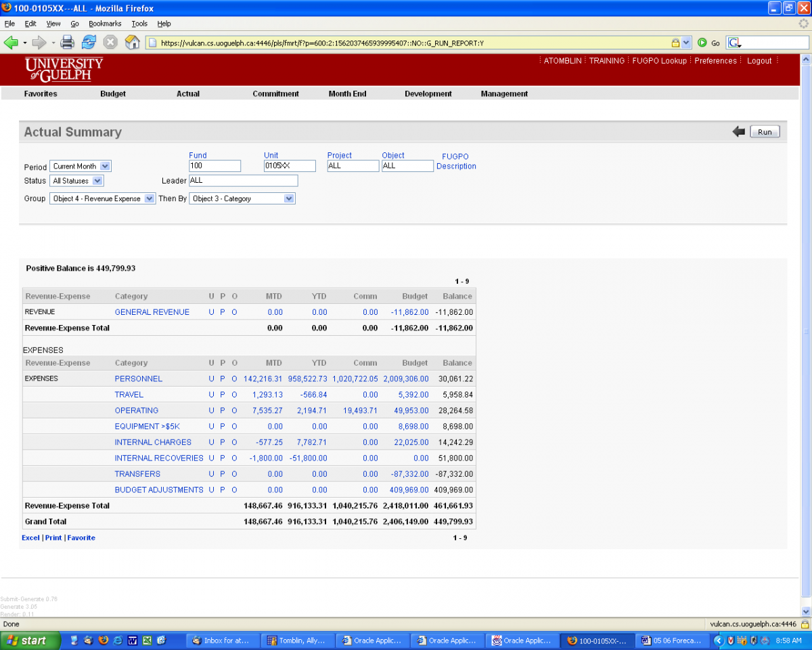812x650 pixels.
Task: Open the Back button history dropdown arrow
Action: coord(25,43)
